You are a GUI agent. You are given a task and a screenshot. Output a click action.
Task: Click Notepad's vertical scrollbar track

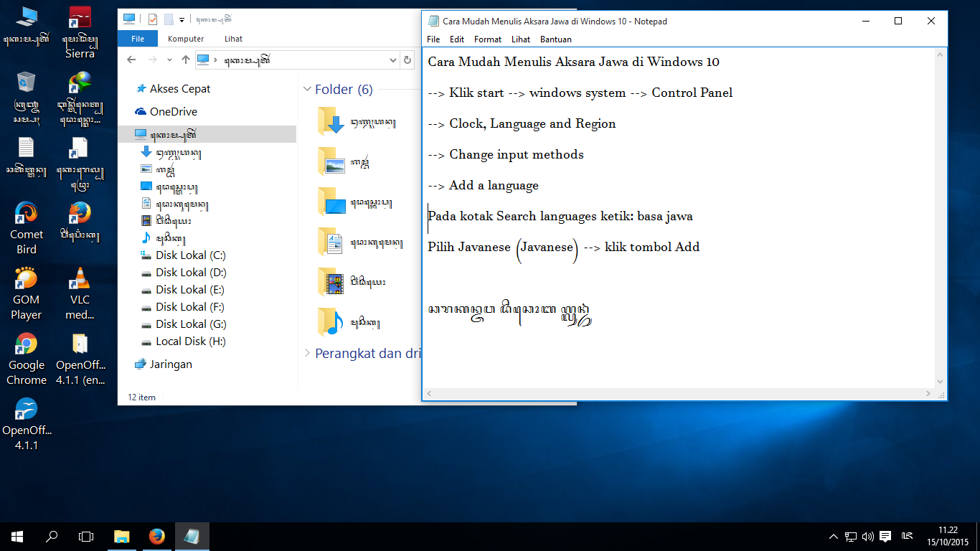click(941, 217)
